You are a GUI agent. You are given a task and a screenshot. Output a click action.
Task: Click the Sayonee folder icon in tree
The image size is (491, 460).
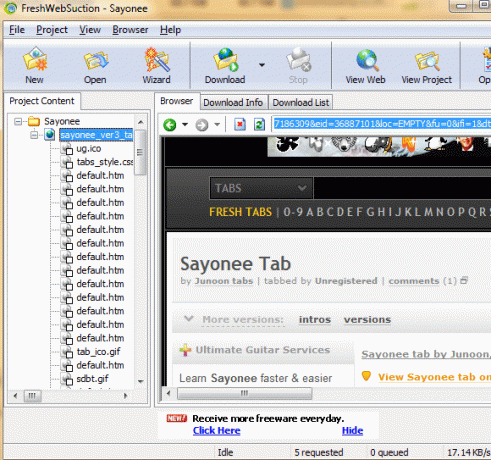coord(34,121)
